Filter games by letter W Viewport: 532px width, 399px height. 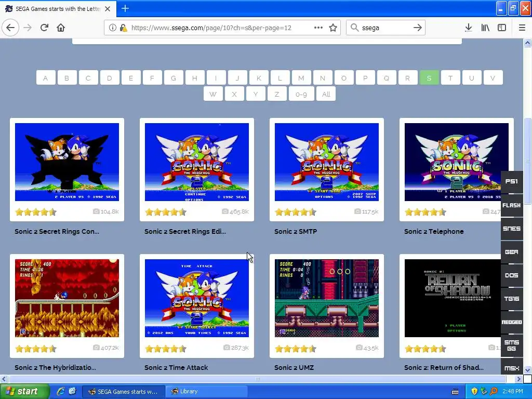pyautogui.click(x=212, y=94)
